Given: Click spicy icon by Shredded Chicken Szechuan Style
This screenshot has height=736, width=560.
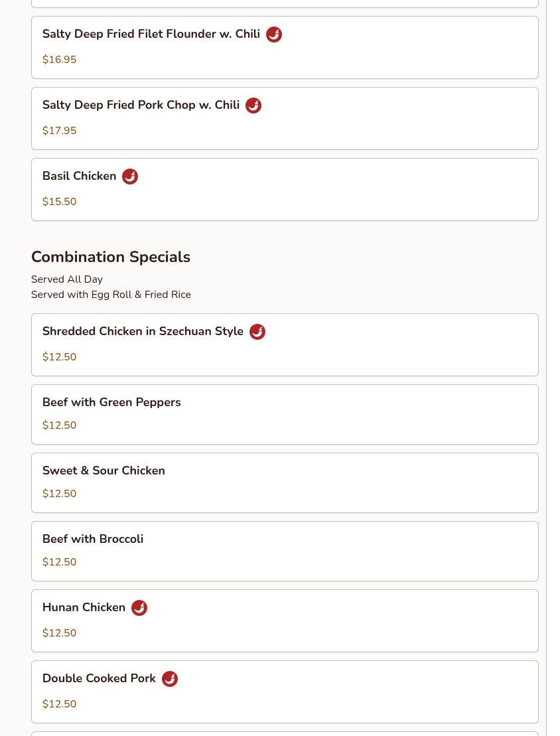Looking at the screenshot, I should click(x=257, y=332).
